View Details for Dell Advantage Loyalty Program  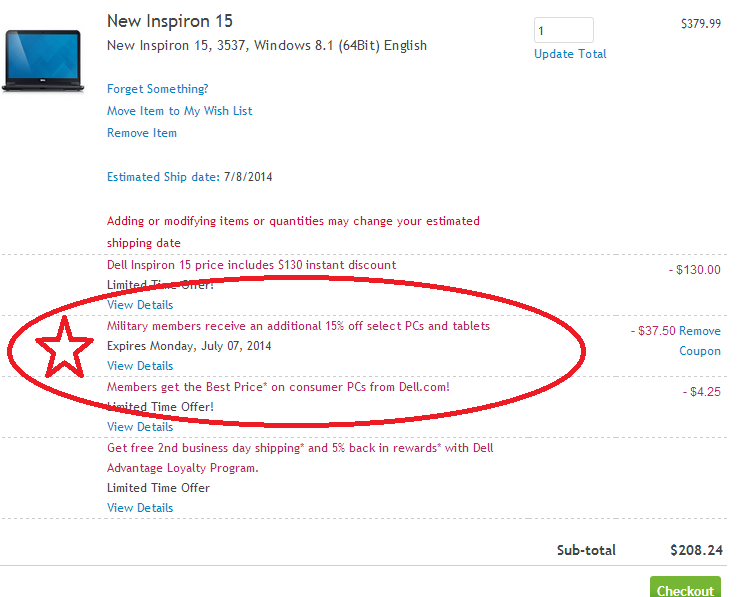(140, 508)
